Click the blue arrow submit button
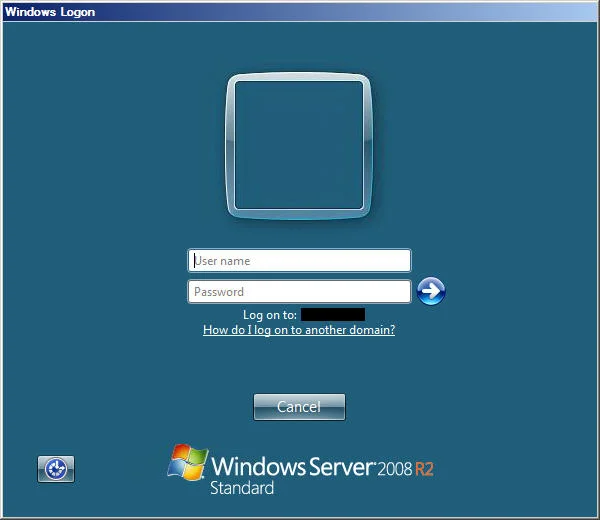This screenshot has height=520, width=600. tap(431, 291)
